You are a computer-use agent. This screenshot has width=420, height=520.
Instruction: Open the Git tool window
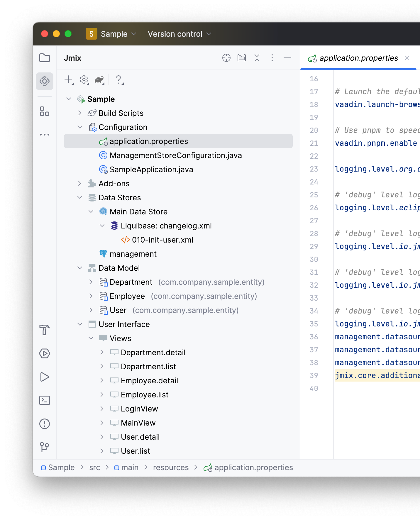coord(45,447)
